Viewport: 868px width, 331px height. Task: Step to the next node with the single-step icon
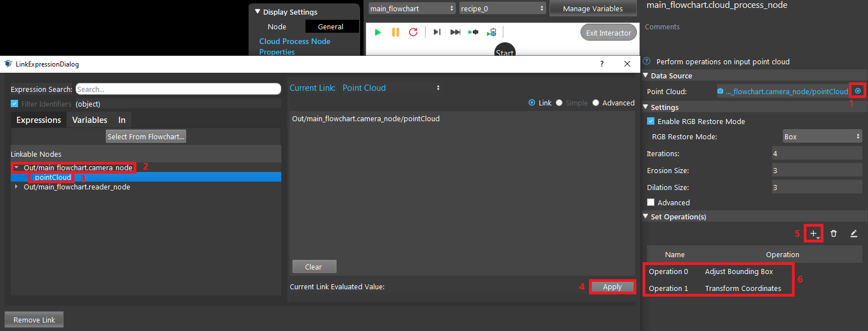(437, 32)
